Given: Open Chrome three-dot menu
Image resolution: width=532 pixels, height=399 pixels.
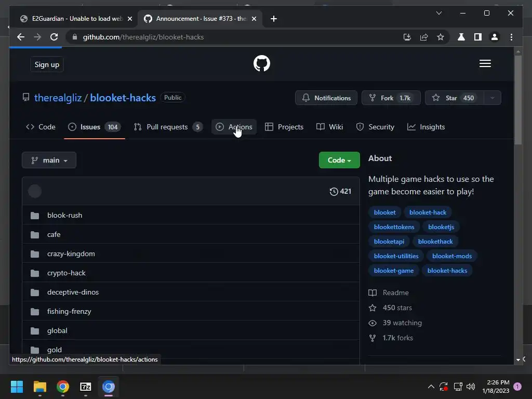Looking at the screenshot, I should click(x=511, y=37).
